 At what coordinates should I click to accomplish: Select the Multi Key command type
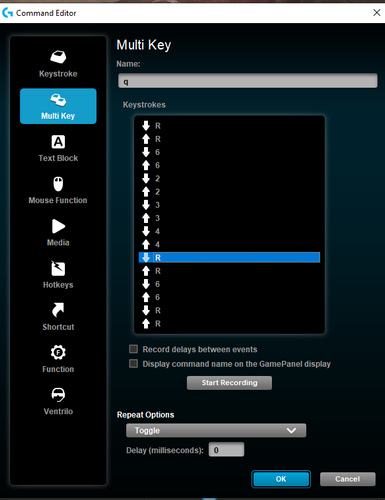point(58,106)
